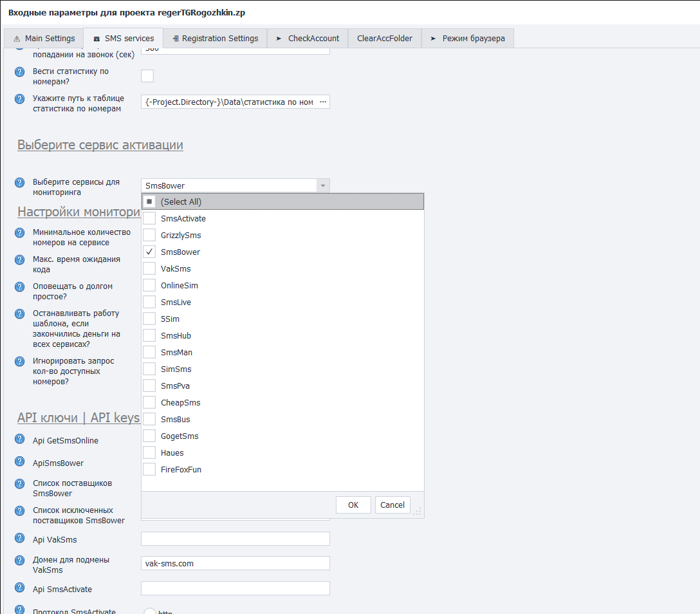Click help icon for 'Игнорировать запрос кол-во'
700x614 pixels.
point(20,361)
